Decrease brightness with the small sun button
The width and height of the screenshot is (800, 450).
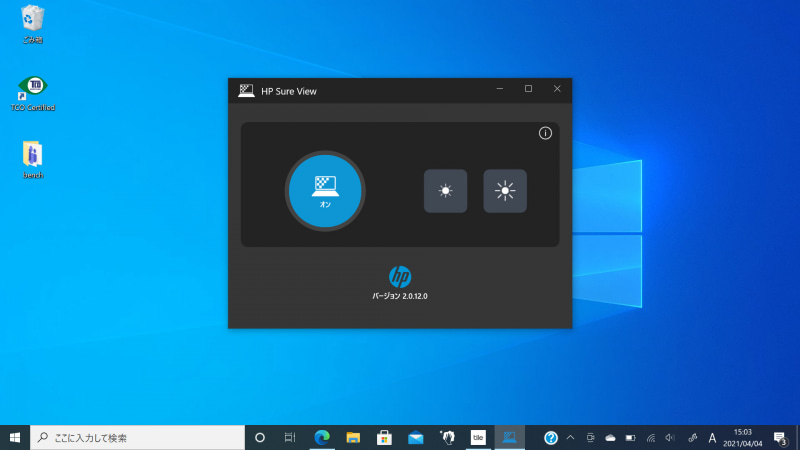point(445,191)
